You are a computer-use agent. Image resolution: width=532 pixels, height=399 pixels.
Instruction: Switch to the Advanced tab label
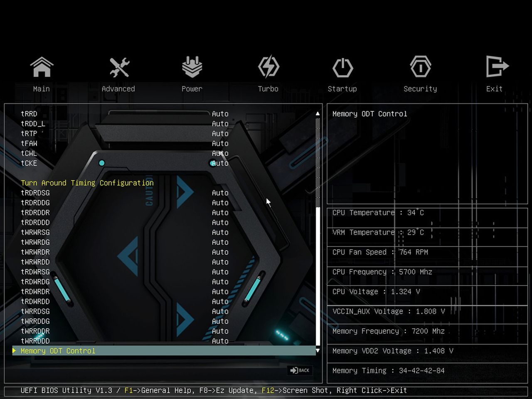(118, 89)
